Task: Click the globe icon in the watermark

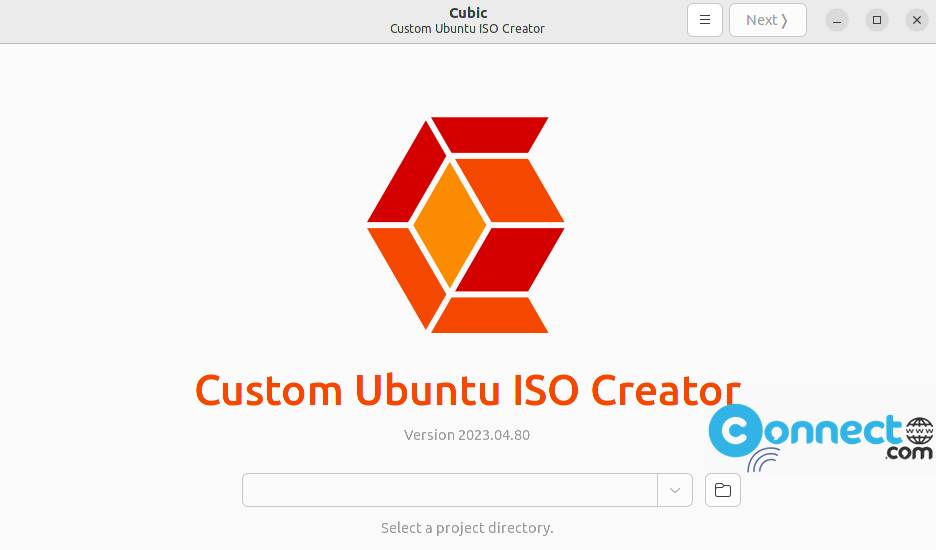Action: coord(919,431)
